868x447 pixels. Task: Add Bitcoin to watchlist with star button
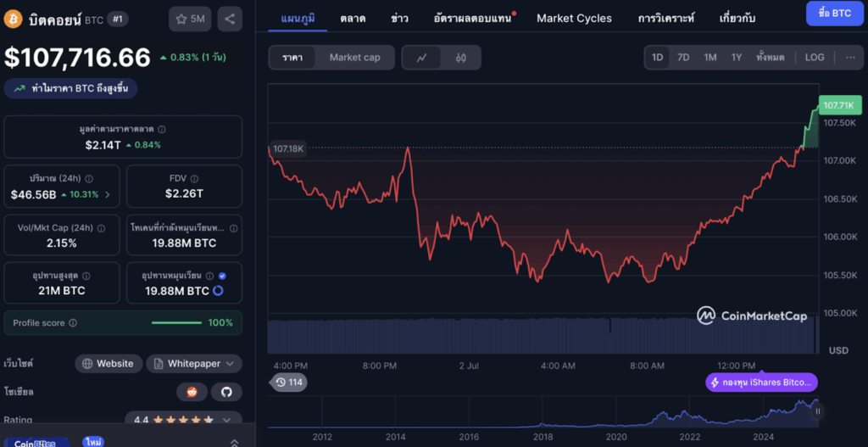tap(190, 18)
